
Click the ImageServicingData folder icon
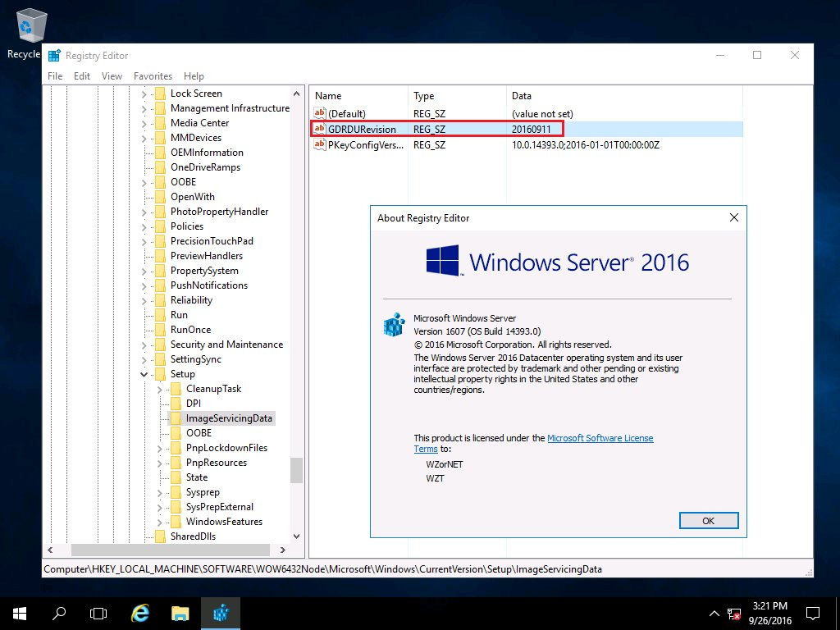tap(176, 418)
